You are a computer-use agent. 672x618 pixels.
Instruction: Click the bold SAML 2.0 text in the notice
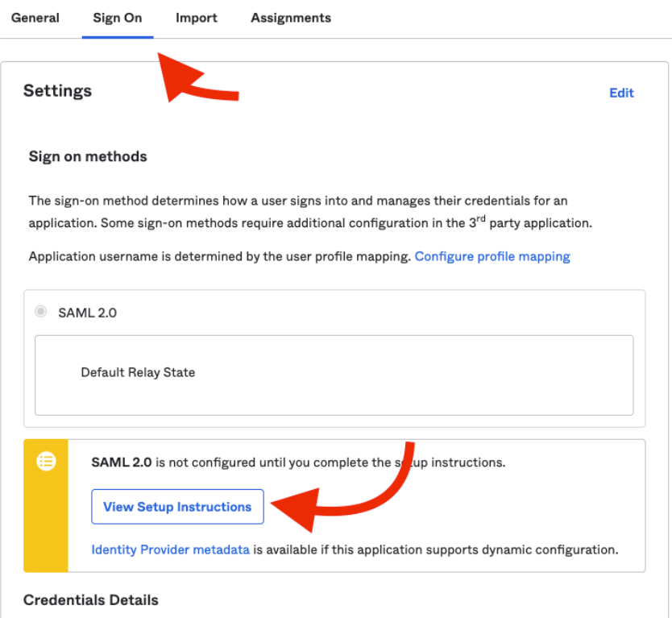[121, 462]
